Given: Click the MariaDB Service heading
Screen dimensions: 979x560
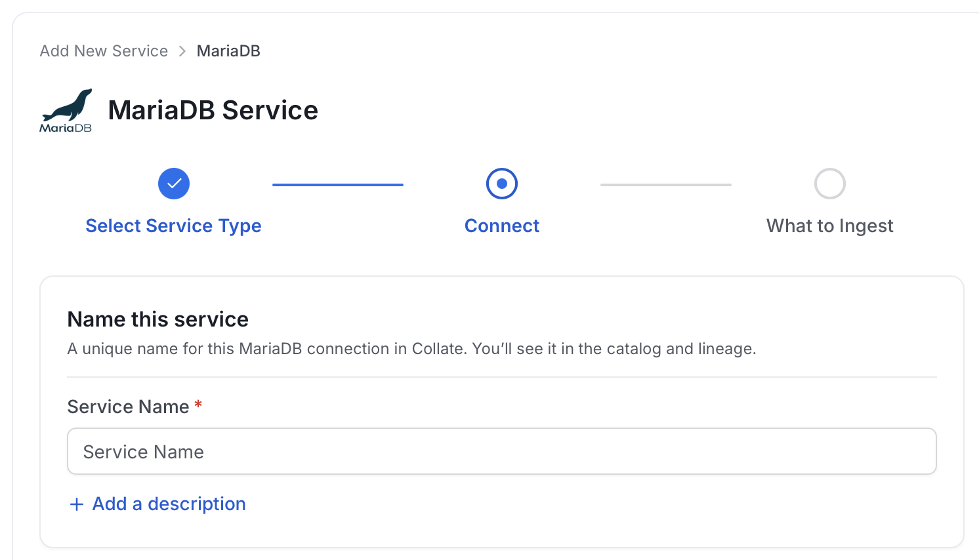Looking at the screenshot, I should pyautogui.click(x=213, y=110).
